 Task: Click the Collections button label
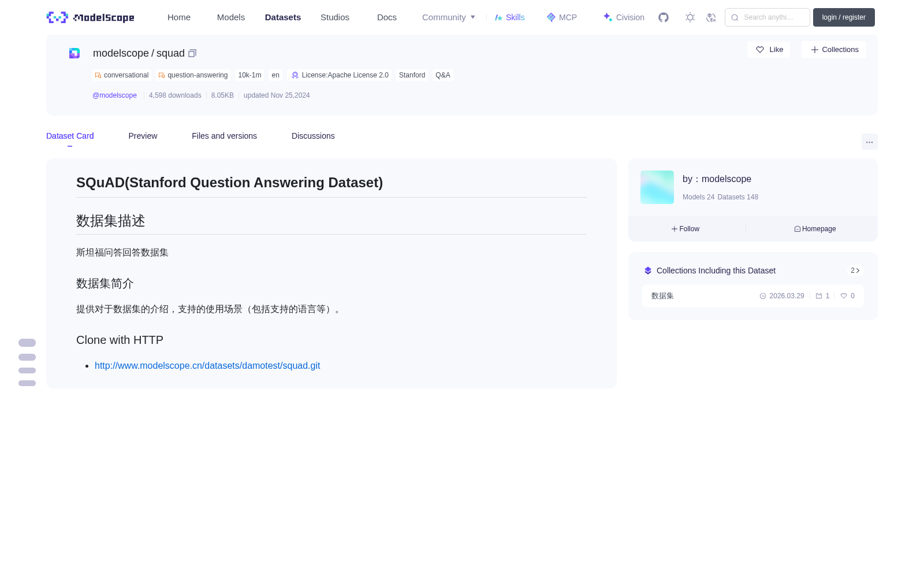pos(840,50)
